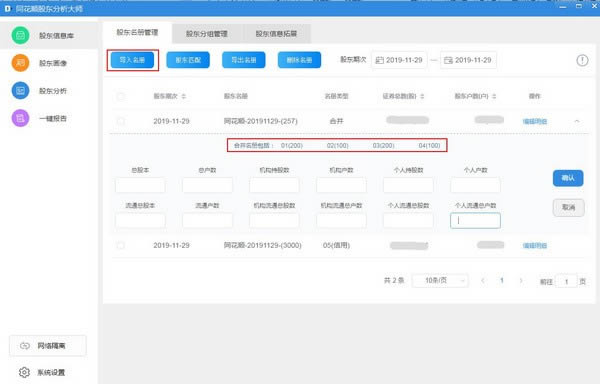Focus the 个人户数 input field
Screen dimensions: 600x384
coord(475,185)
